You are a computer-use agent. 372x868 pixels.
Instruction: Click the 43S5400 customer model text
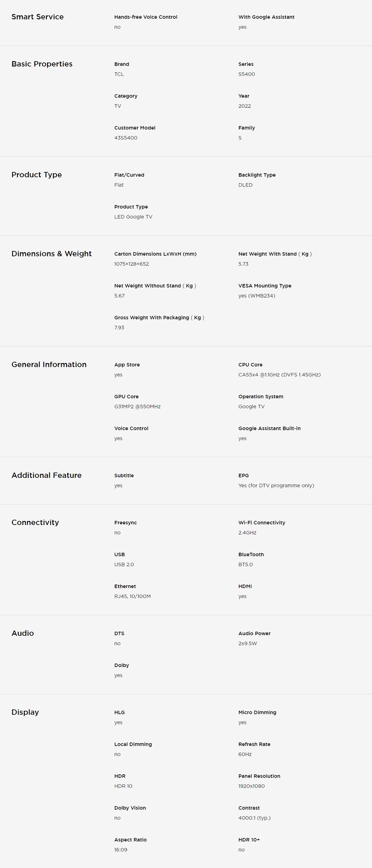click(x=126, y=138)
